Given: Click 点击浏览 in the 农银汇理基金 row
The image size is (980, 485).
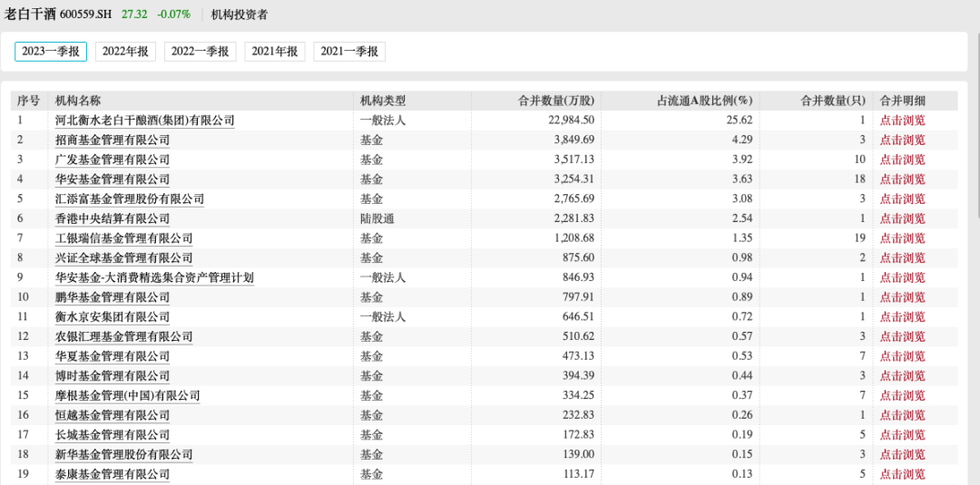Looking at the screenshot, I should click(x=903, y=336).
